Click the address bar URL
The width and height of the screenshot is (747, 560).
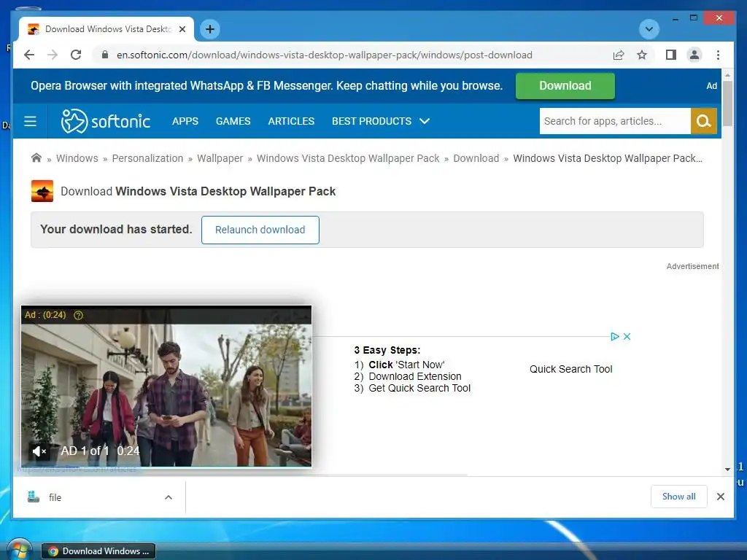tap(324, 55)
